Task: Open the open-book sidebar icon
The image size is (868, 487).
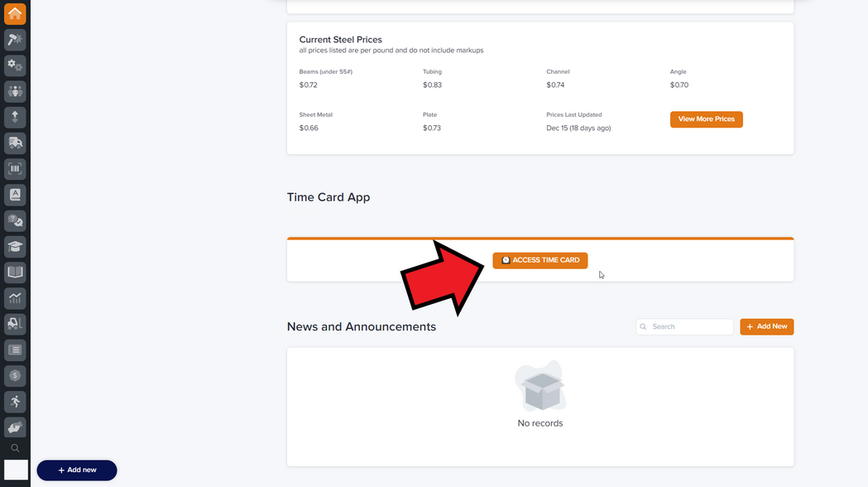Action: tap(15, 272)
